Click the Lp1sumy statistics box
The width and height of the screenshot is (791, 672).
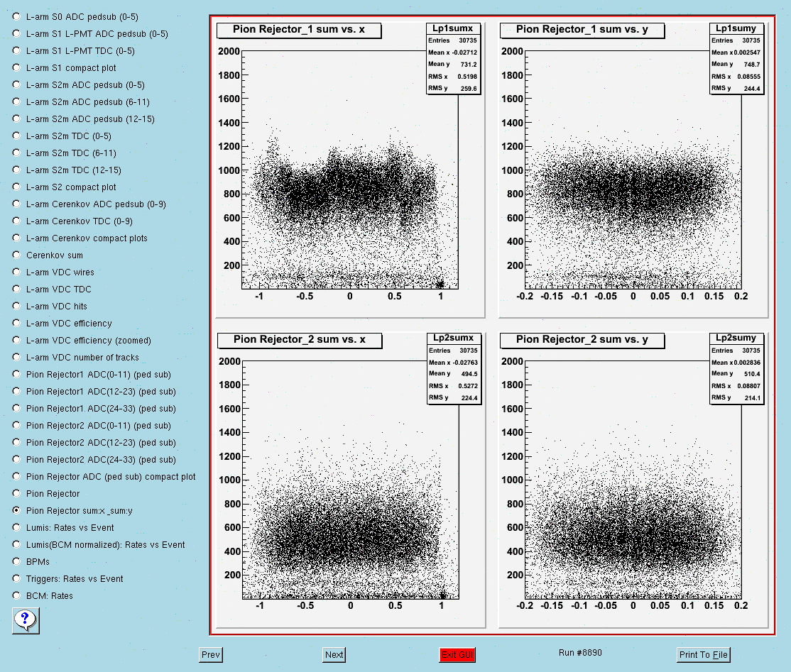(x=736, y=58)
